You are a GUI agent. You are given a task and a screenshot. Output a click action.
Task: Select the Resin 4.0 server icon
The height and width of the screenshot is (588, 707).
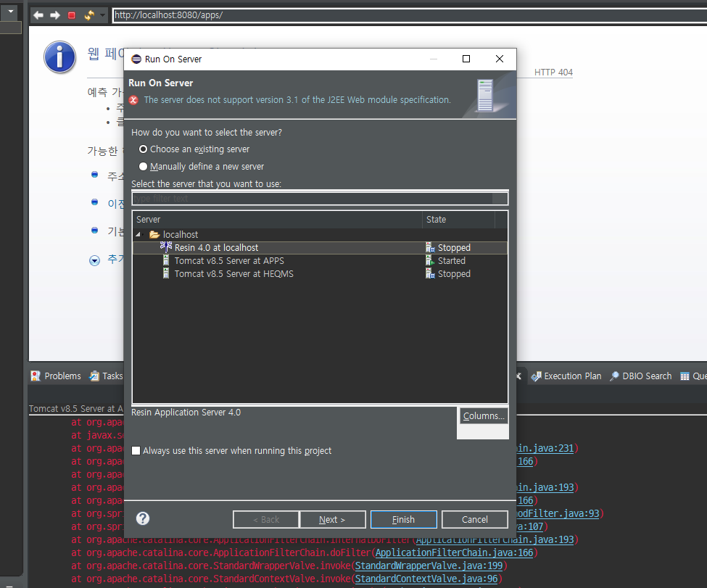(166, 247)
